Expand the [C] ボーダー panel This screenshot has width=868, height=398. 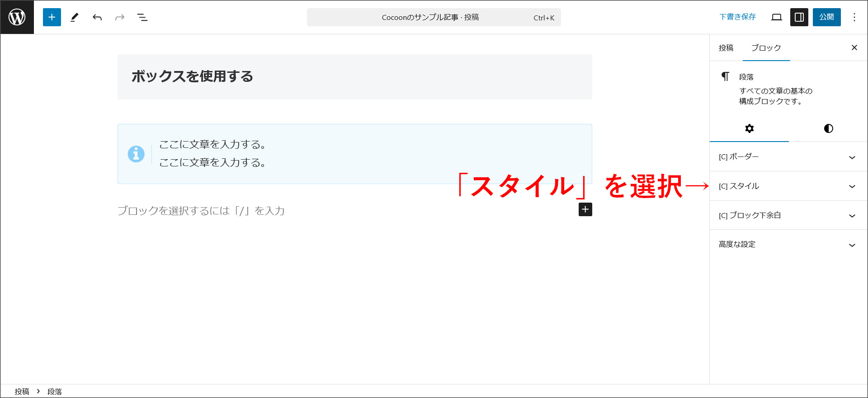point(788,157)
